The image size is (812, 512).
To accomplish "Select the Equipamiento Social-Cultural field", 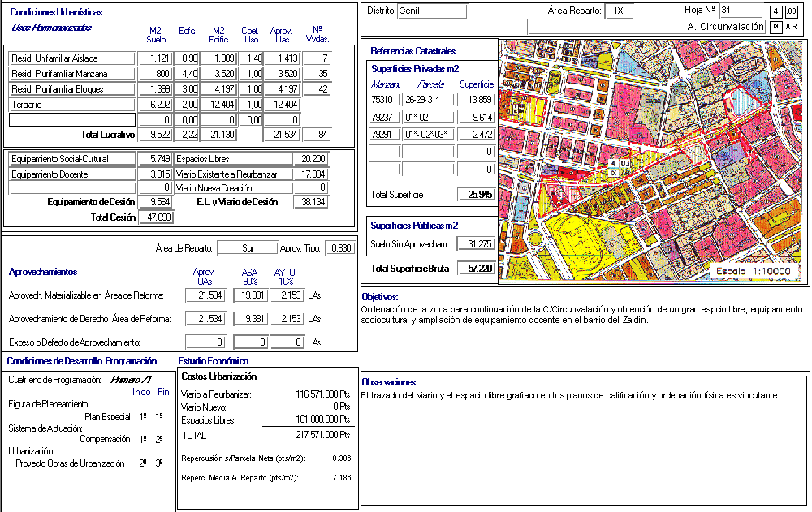I will pos(71,159).
